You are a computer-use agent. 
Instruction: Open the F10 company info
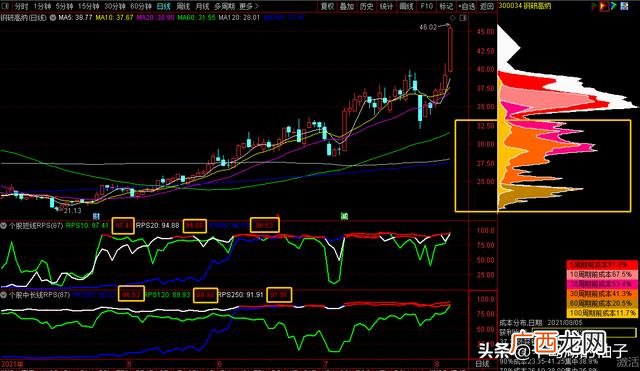coord(427,6)
